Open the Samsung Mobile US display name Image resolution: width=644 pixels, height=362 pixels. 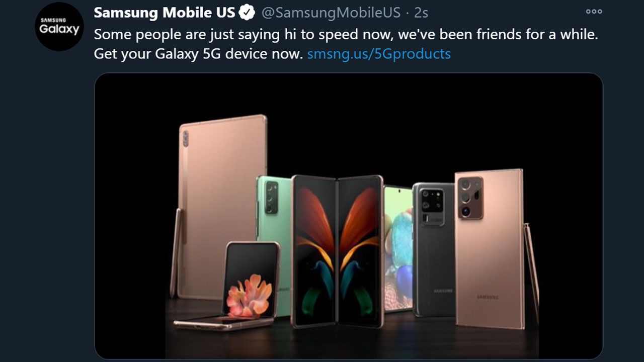tap(165, 13)
